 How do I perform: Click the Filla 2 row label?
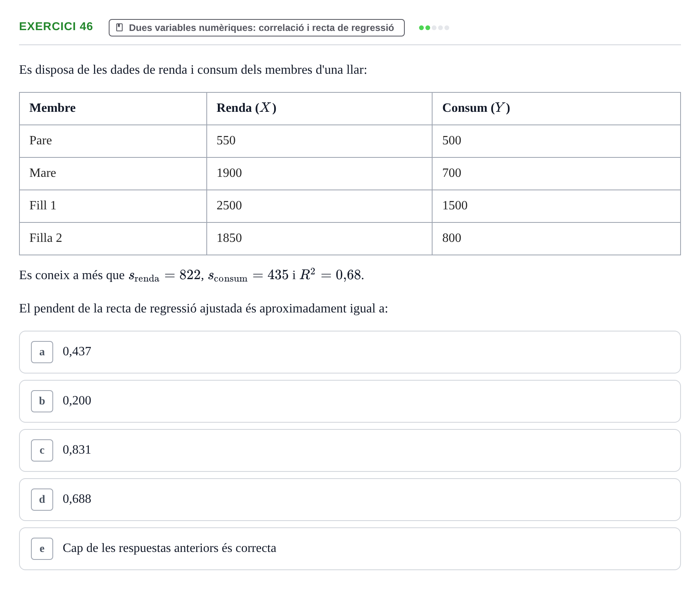[x=46, y=238]
